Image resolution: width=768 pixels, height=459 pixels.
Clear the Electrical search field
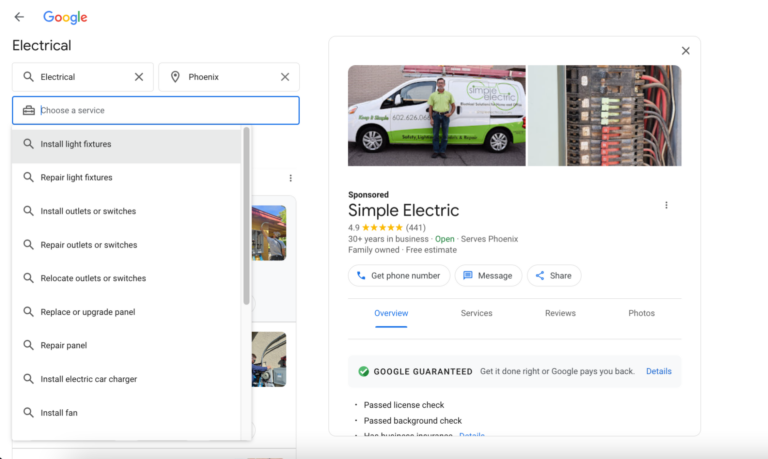pyautogui.click(x=139, y=77)
